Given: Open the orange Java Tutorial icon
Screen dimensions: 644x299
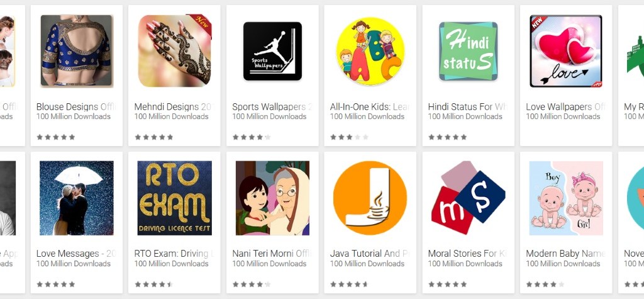Looking at the screenshot, I should click(x=370, y=198).
